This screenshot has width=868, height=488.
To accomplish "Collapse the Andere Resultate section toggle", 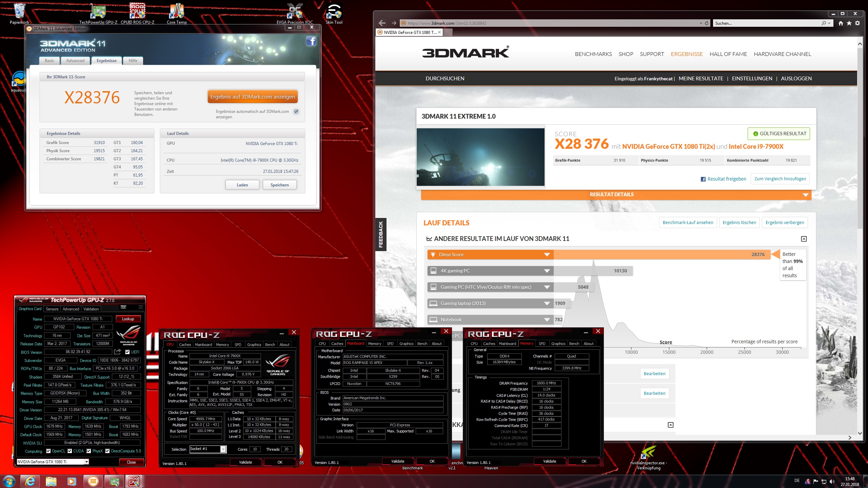I will coord(804,239).
